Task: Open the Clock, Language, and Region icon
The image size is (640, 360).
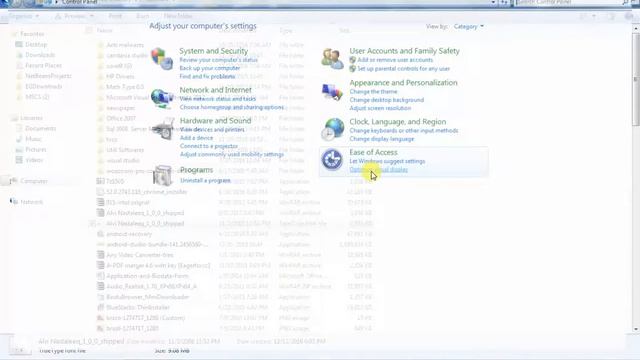Action: (332, 129)
